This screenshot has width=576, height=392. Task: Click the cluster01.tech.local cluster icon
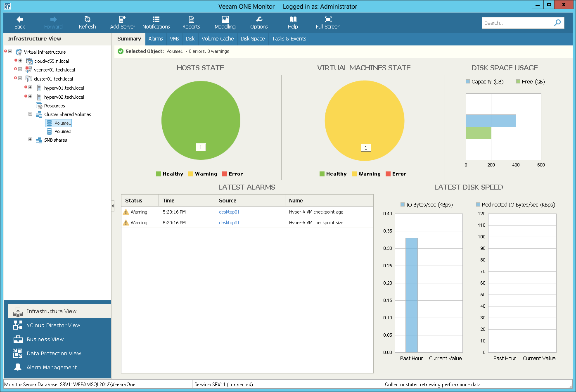tap(29, 79)
